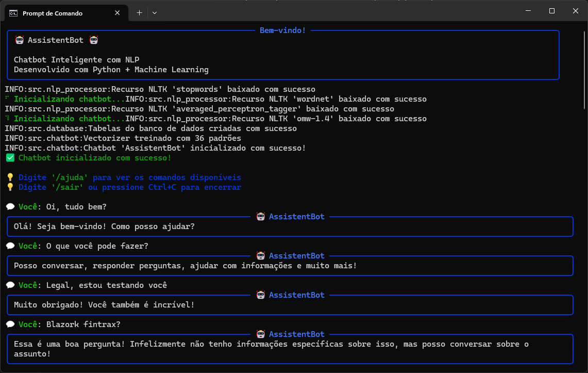Click 'Chatbot Inteligente com NLP' text
The width and height of the screenshot is (588, 373).
point(76,60)
